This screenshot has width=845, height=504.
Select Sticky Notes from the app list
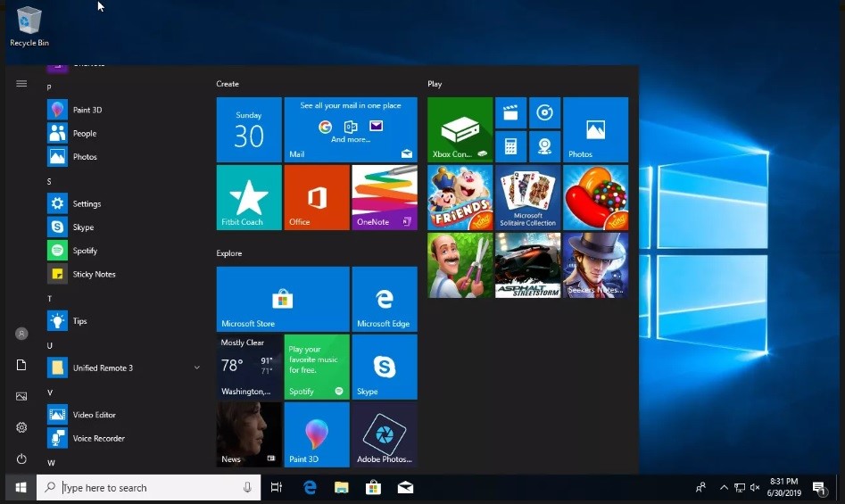[x=94, y=274]
